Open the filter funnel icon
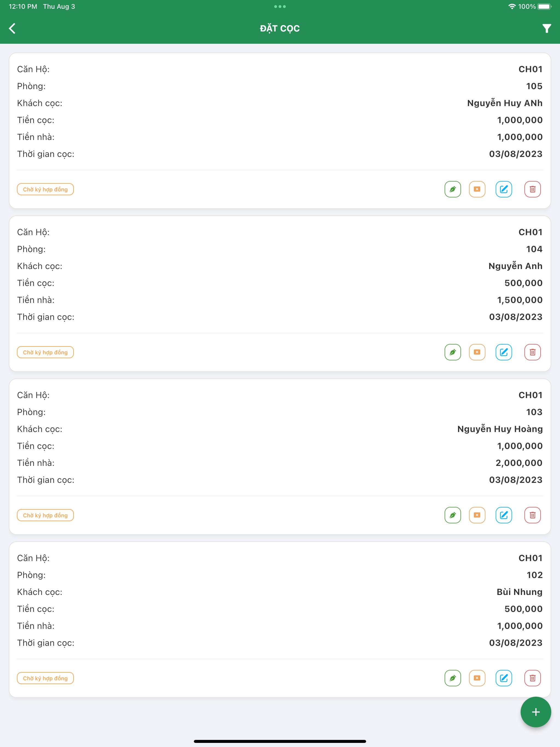 pos(547,28)
